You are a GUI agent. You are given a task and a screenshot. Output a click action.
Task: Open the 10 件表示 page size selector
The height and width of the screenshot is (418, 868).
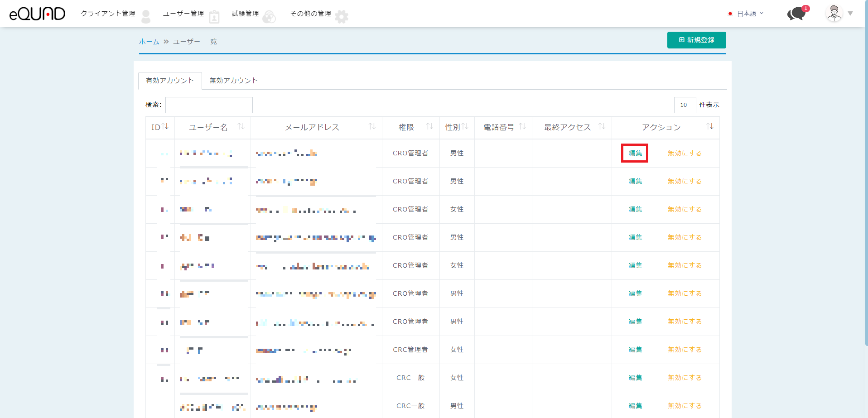click(x=685, y=105)
